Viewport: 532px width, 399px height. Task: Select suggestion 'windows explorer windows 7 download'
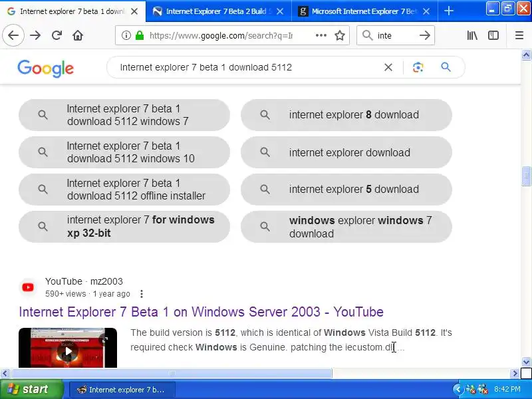click(x=346, y=227)
